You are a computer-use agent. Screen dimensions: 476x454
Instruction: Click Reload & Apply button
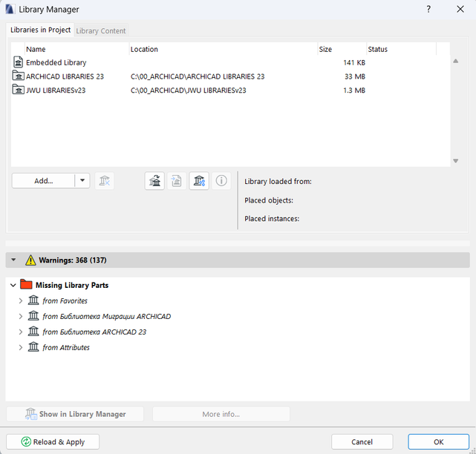(x=53, y=441)
